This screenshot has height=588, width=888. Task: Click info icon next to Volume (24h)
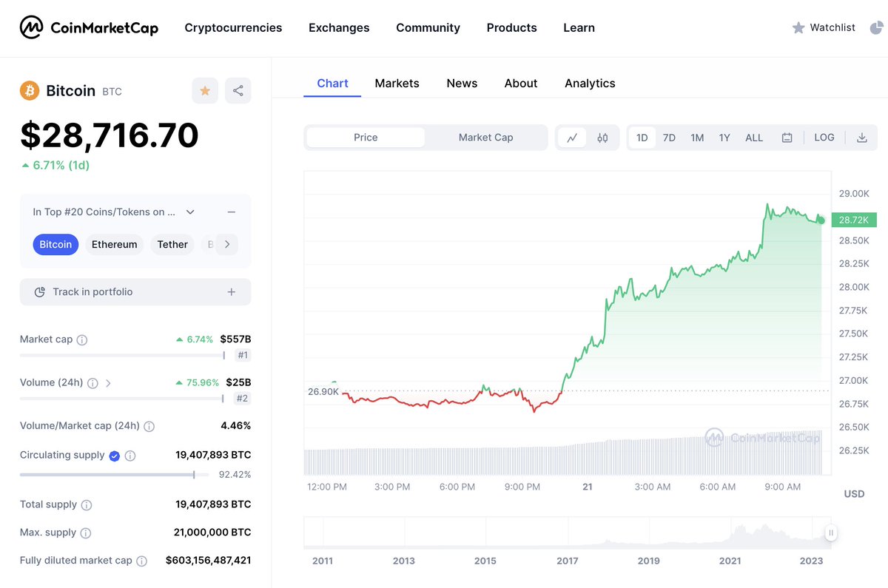click(x=92, y=383)
